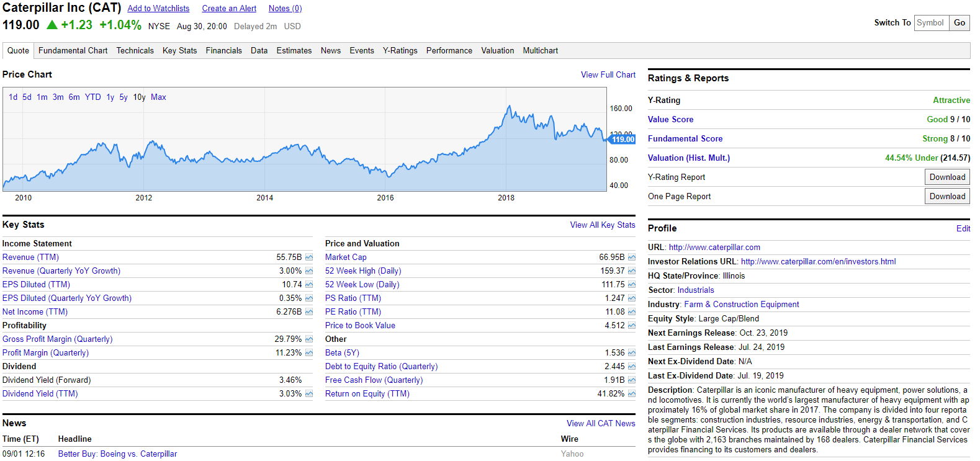Open chart icon for Return on Equity
The image size is (980, 461).
click(x=632, y=393)
